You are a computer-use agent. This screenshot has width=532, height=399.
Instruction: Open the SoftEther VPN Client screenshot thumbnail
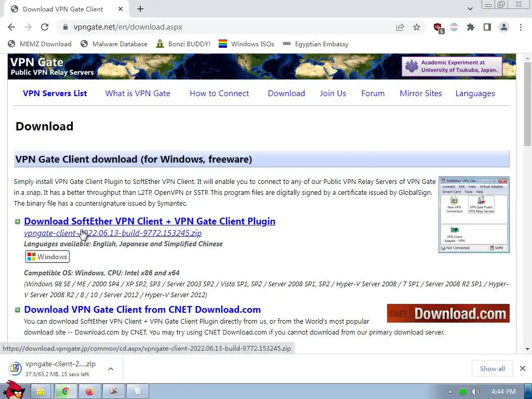474,215
